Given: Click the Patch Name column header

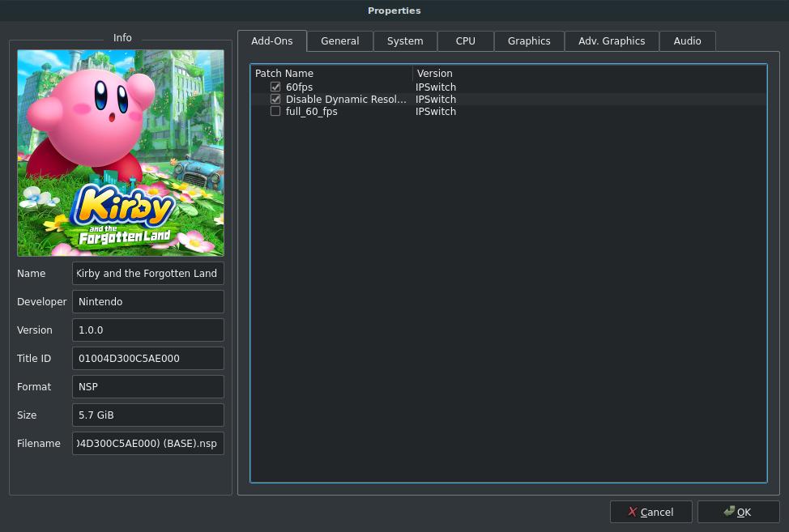Looking at the screenshot, I should click(x=331, y=74).
